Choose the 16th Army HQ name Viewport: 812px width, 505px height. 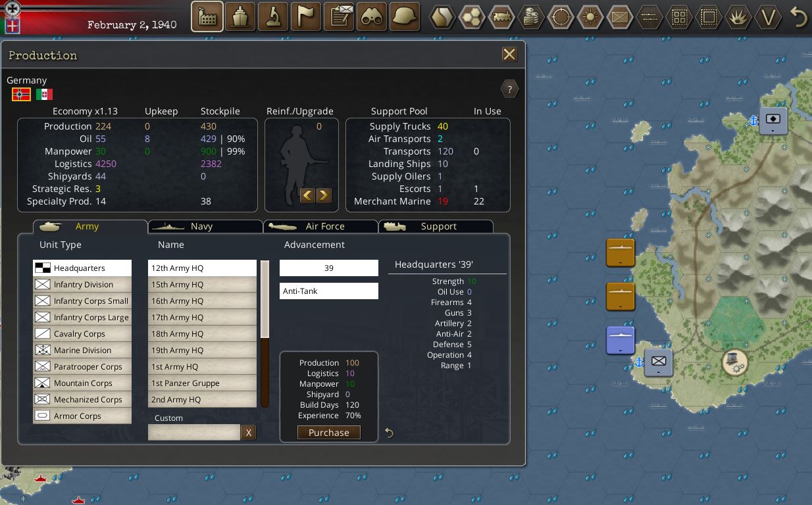click(202, 301)
